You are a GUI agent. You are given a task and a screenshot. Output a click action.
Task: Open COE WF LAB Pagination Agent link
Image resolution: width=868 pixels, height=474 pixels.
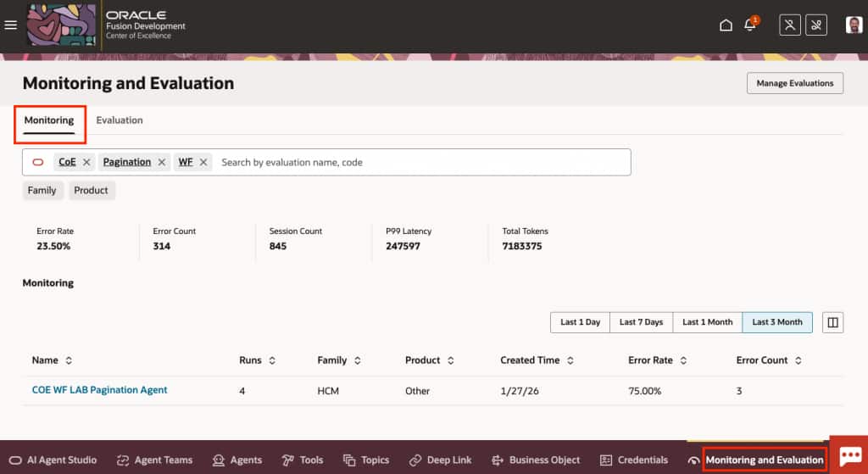tap(99, 390)
